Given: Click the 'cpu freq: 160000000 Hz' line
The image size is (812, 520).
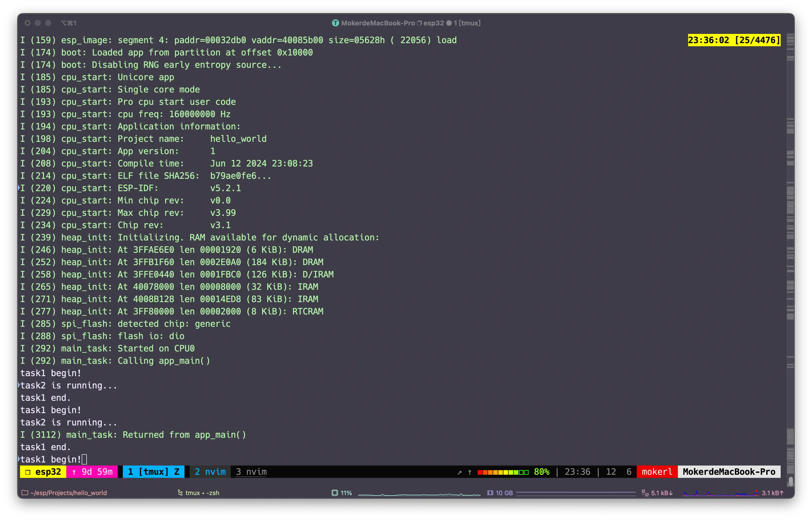Looking at the screenshot, I should [x=125, y=114].
